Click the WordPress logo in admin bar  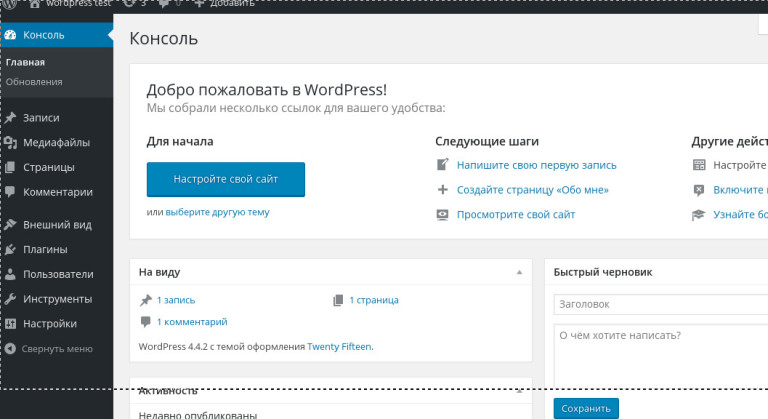(x=10, y=3)
